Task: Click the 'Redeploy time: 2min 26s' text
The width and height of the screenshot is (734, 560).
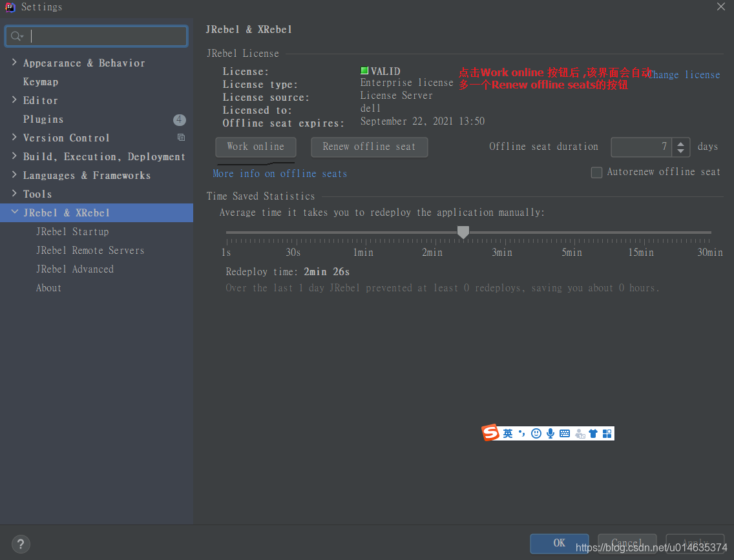Action: 288,272
